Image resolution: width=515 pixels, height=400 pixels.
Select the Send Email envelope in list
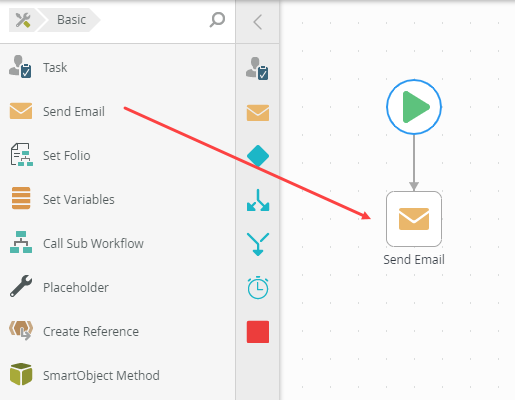pyautogui.click(x=21, y=111)
